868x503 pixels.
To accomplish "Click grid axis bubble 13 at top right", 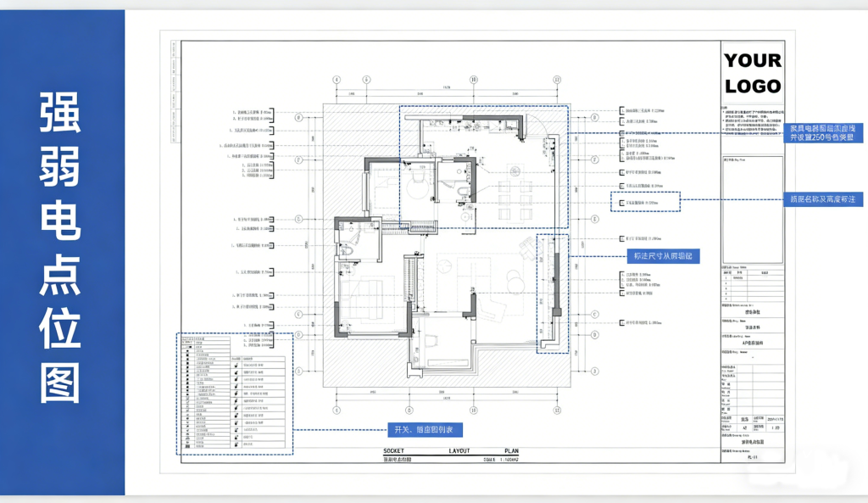I will click(557, 80).
